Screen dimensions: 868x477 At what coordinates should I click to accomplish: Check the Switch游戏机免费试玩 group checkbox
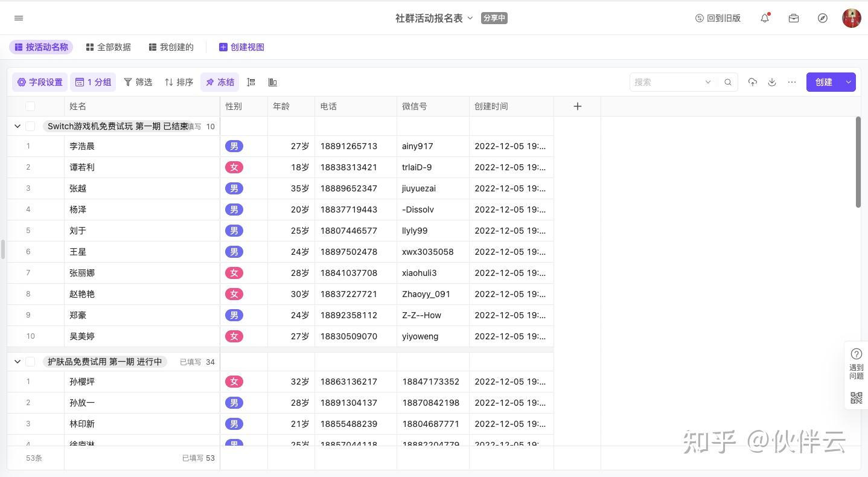click(30, 126)
